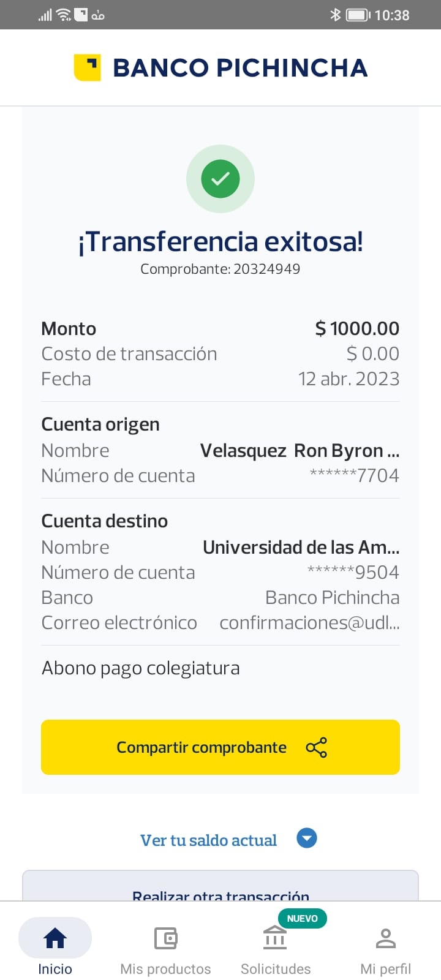
Task: Tap the Wi-Fi signal icon in status bar
Action: [x=63, y=15]
